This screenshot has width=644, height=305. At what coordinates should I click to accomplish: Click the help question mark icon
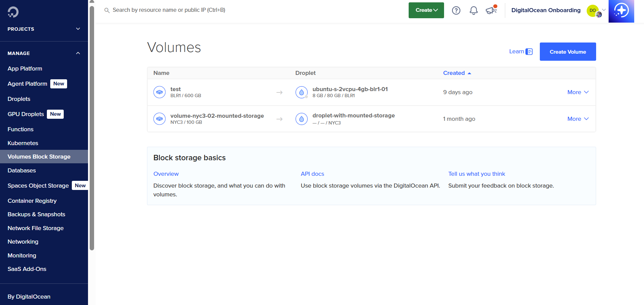point(456,10)
